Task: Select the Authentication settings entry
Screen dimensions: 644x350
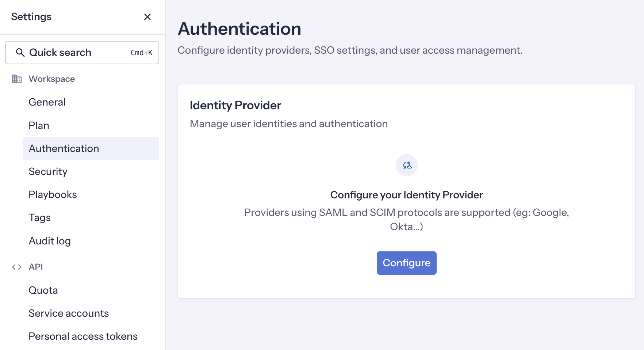Action: 64,148
